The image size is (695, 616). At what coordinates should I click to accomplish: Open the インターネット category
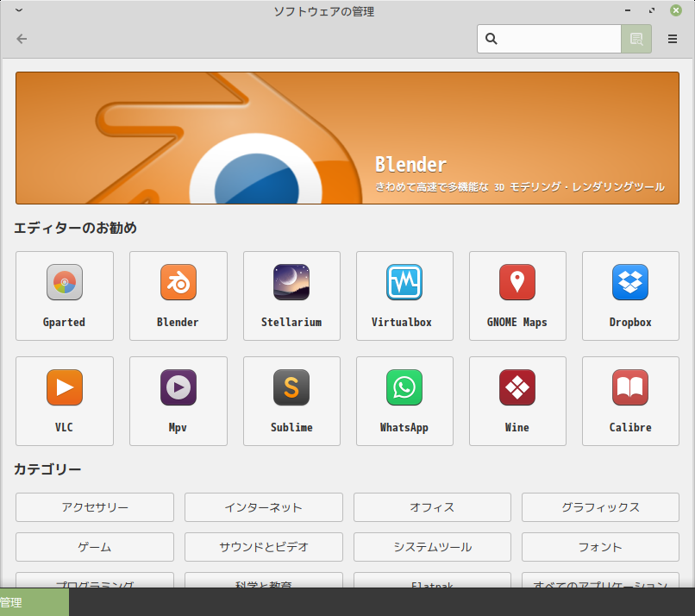click(264, 507)
